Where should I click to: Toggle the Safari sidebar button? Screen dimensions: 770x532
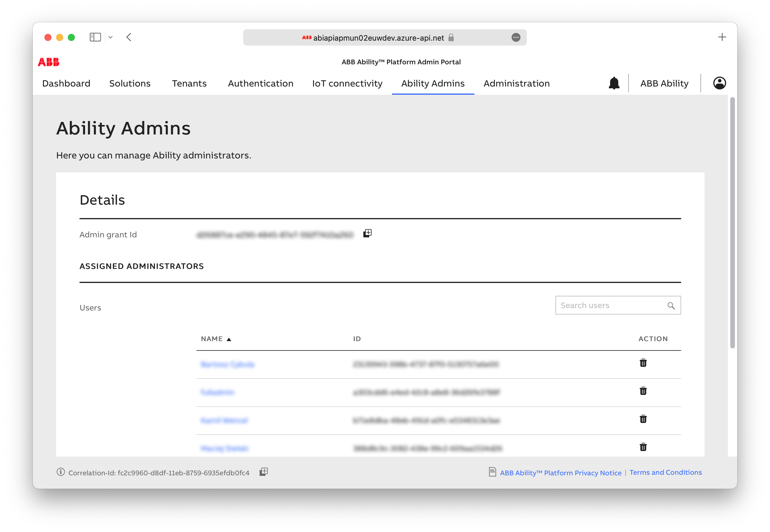[95, 37]
